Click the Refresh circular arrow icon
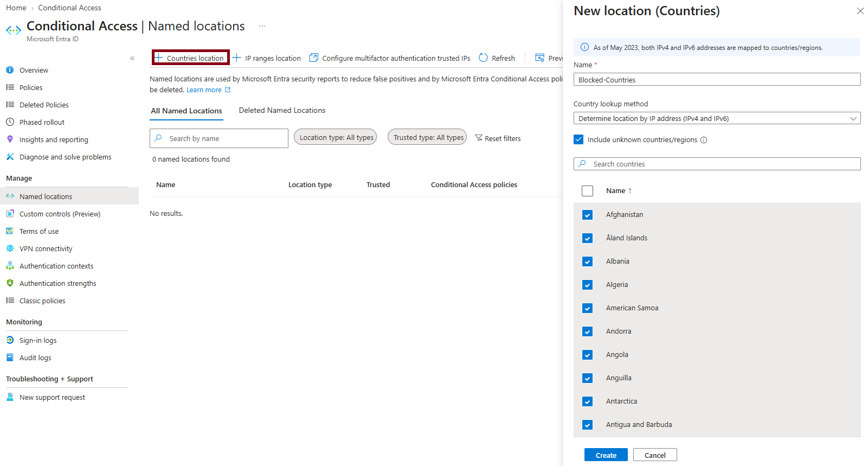 coord(483,58)
